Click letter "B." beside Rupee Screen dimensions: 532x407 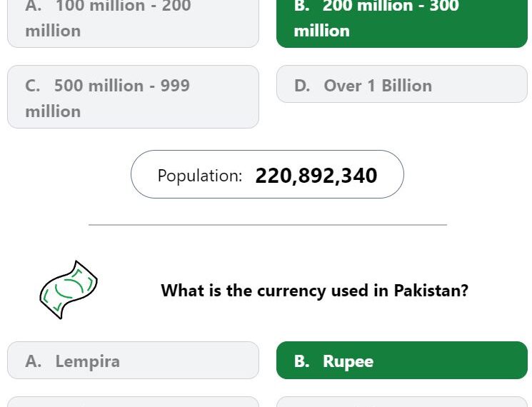pos(302,361)
